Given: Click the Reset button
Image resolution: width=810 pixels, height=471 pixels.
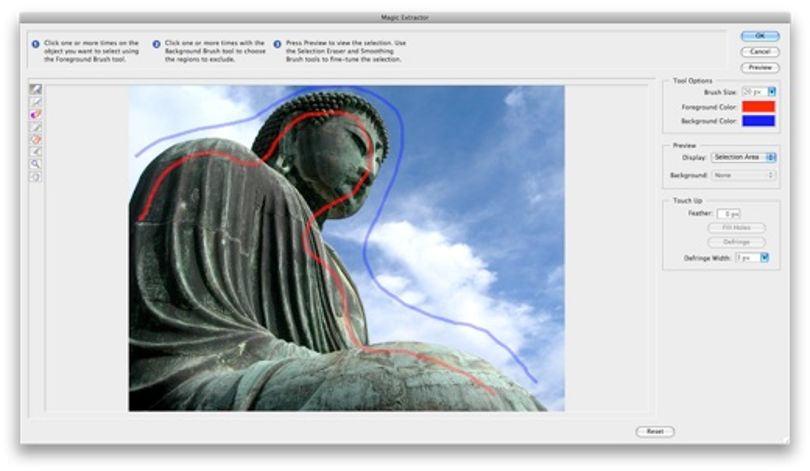Looking at the screenshot, I should coord(655,431).
